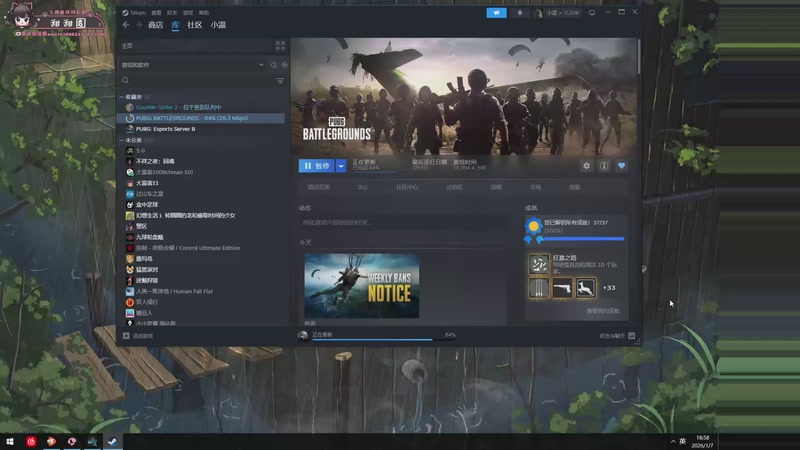This screenshot has width=800, height=450.
Task: Click the content area vertical scrollbar
Action: tap(639, 56)
